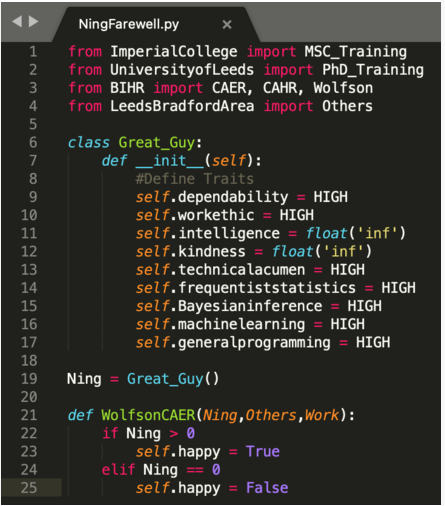Viewport: 445px width, 506px height.
Task: Click the 'False' value on line 25
Action: [x=267, y=488]
